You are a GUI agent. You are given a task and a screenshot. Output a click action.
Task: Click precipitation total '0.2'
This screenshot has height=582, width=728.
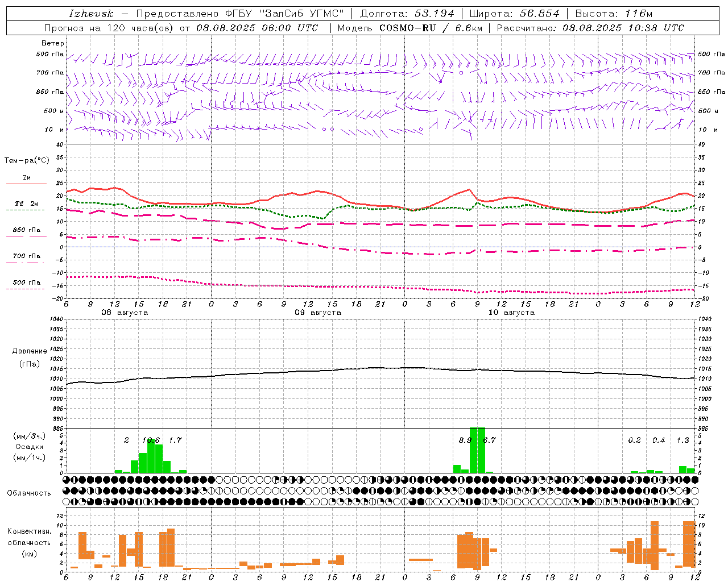(635, 440)
